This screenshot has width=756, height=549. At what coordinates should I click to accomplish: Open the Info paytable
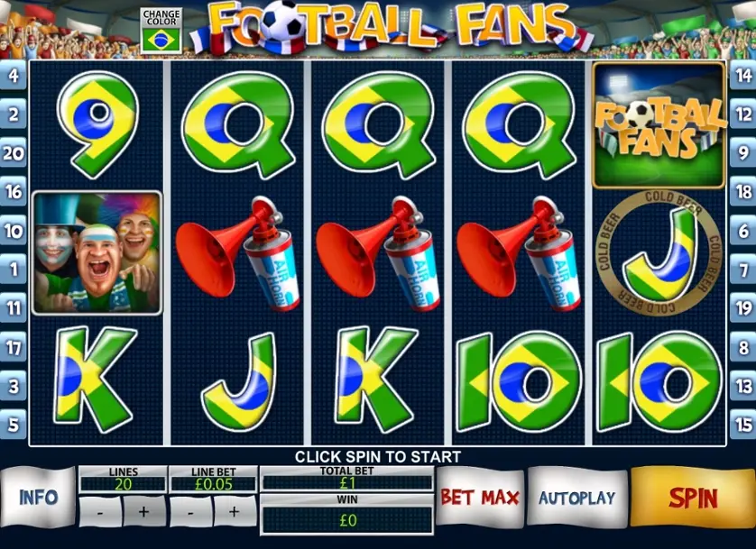tap(38, 498)
